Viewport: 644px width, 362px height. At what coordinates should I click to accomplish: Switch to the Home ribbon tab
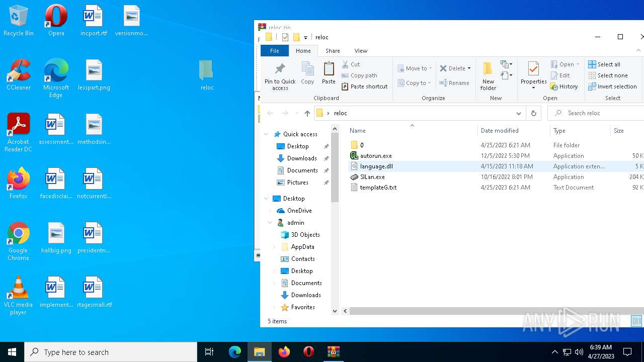coord(303,51)
